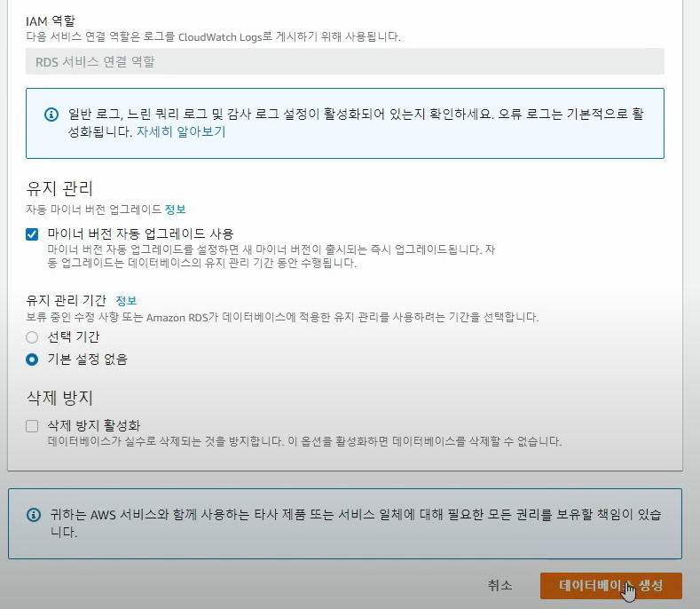Click the info icon in the AWS rights notice
Viewport: 700px width, 609px height.
34,515
